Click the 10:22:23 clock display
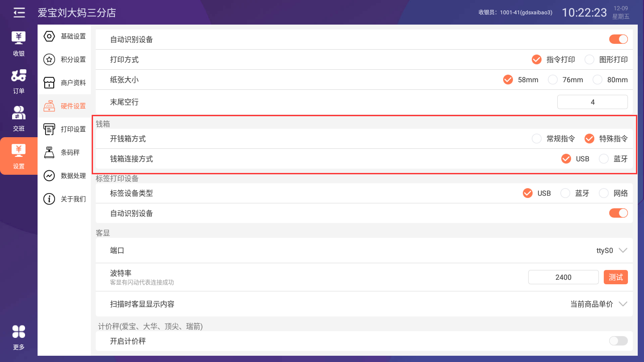 pos(584,13)
